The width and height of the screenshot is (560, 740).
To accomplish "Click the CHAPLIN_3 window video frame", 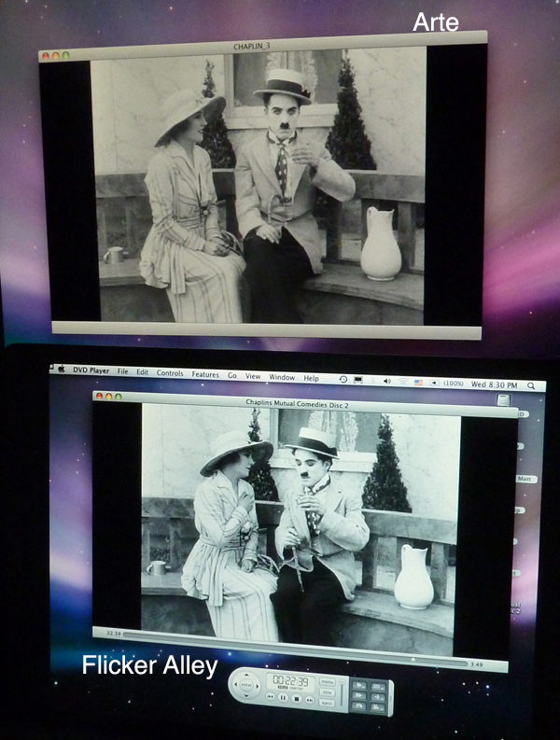I will pyautogui.click(x=259, y=187).
